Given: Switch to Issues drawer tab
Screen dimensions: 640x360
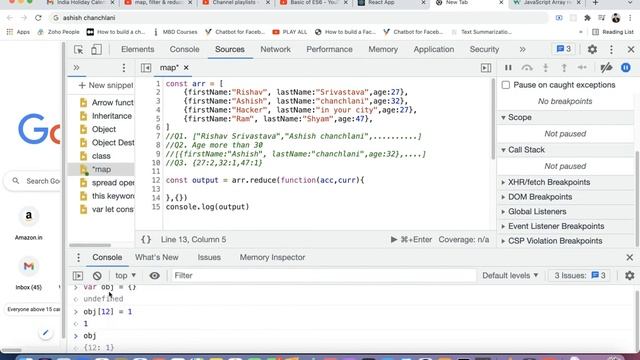Looking at the screenshot, I should coord(209,258).
